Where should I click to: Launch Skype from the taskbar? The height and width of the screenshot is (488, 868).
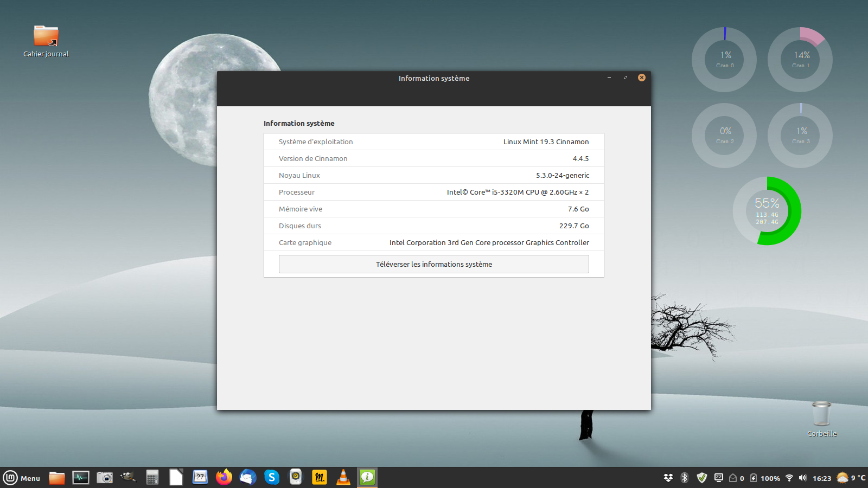pyautogui.click(x=272, y=478)
